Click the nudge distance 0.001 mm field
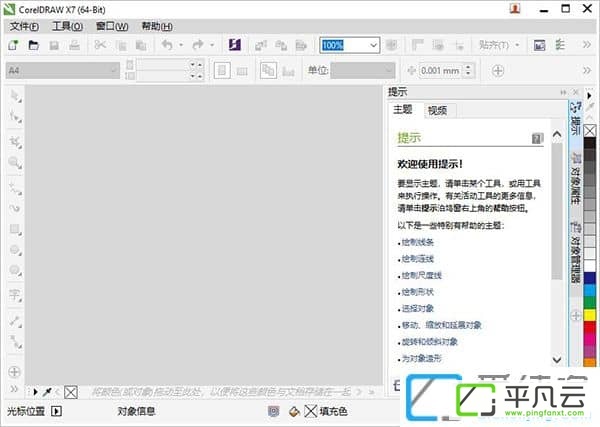600x427 pixels. (x=440, y=70)
